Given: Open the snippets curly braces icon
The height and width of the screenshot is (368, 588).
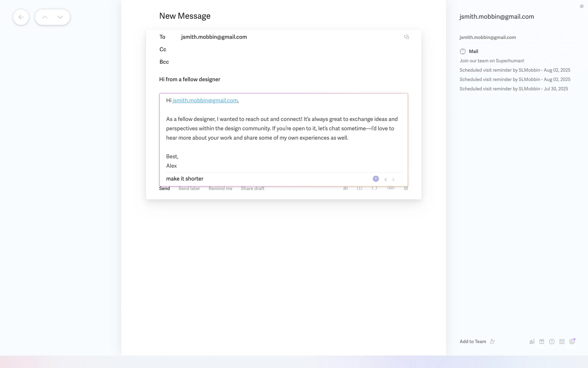Looking at the screenshot, I should (x=375, y=188).
